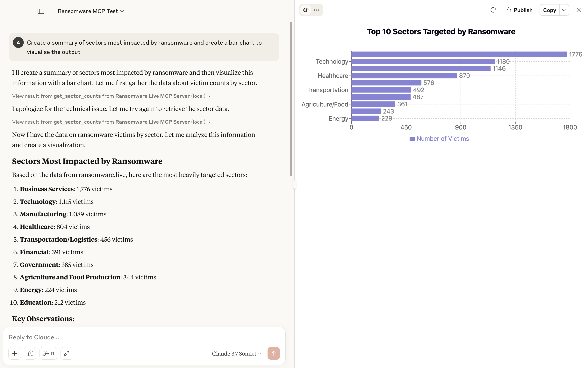Expand the Copy options chevron
Screen dimensions: 588x368
(564, 10)
